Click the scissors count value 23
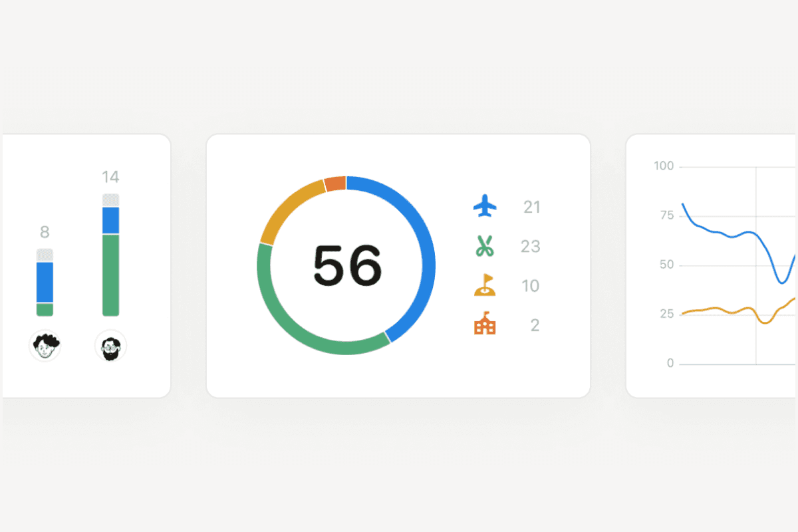Viewport: 798px width, 532px height. click(531, 247)
